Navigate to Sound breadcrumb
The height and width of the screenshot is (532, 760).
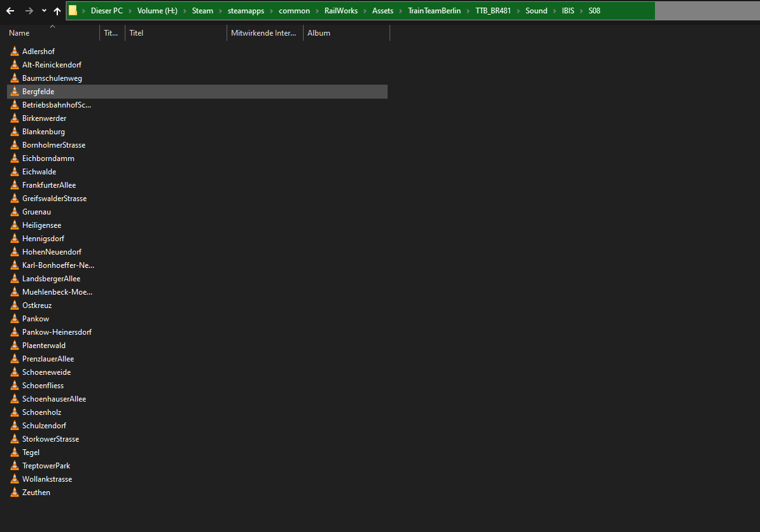pos(536,11)
